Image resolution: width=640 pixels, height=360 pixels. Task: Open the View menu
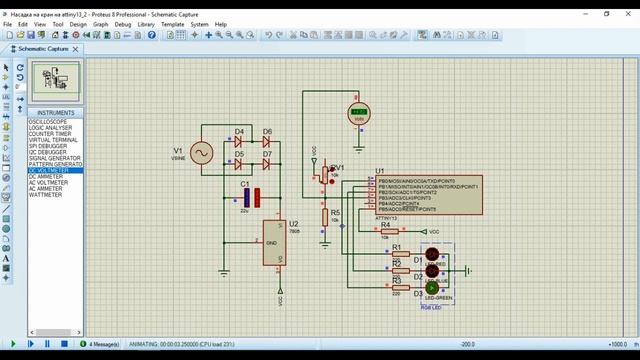click(40, 24)
